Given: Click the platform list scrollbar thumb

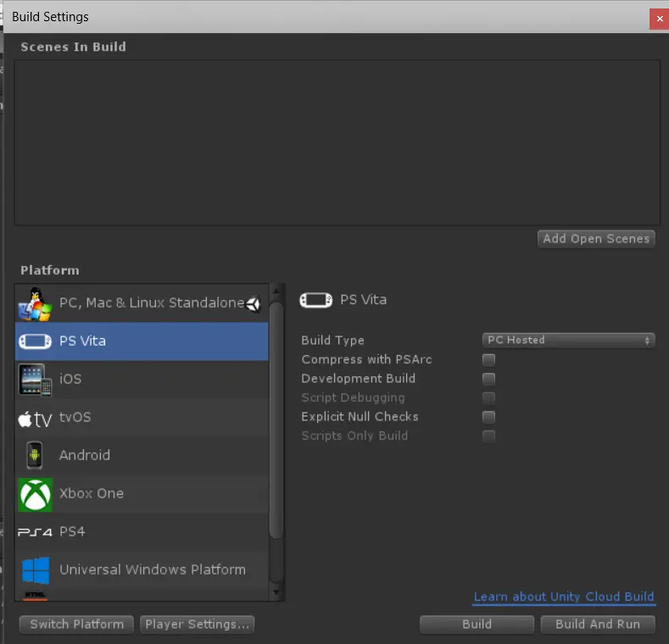Looking at the screenshot, I should pyautogui.click(x=276, y=420).
